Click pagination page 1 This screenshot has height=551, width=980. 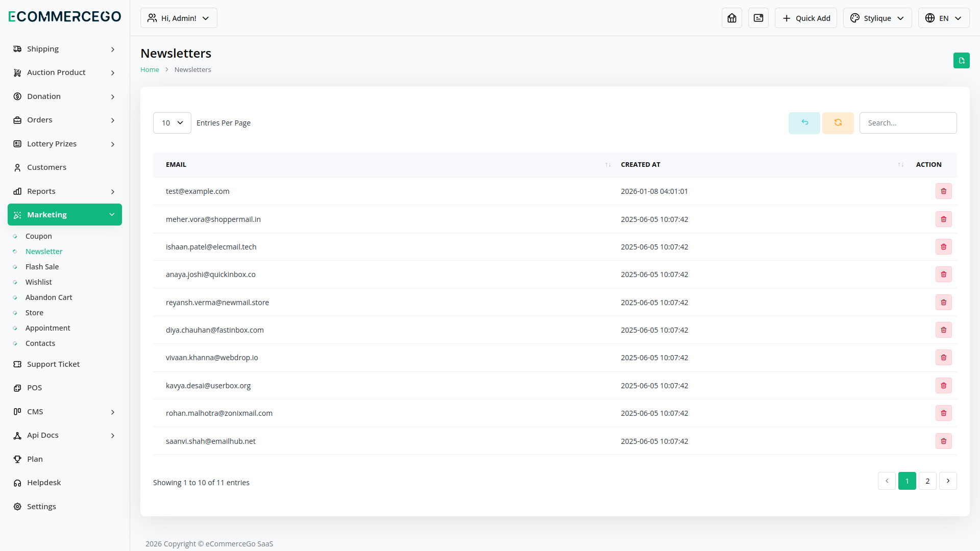907,481
